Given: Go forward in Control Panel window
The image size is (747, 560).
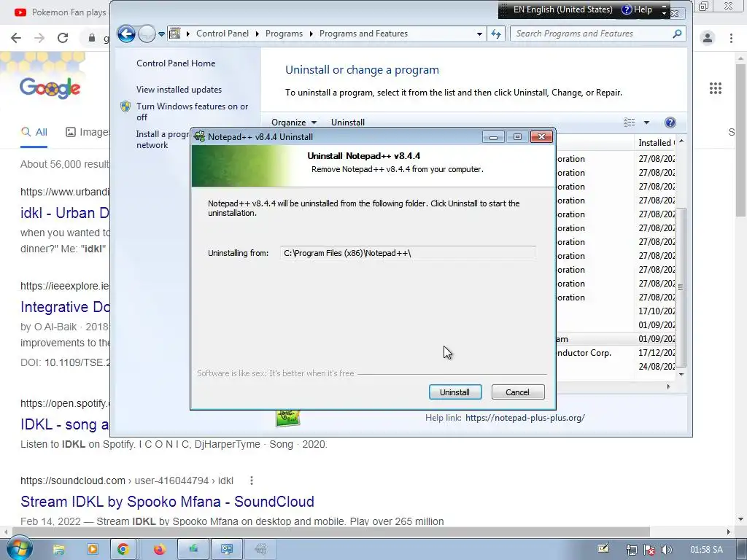Looking at the screenshot, I should (147, 34).
